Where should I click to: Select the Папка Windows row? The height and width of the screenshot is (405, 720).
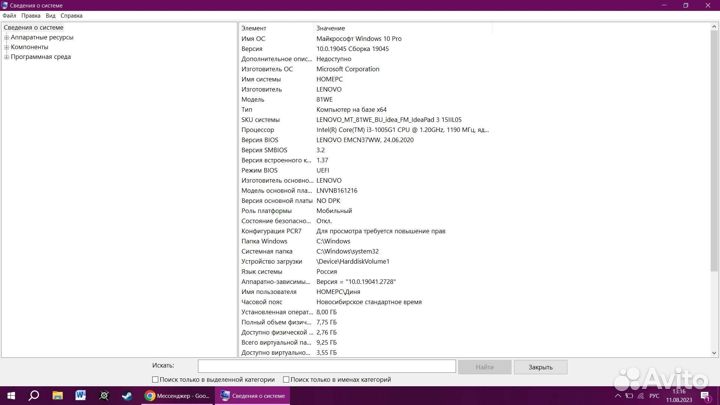[365, 241]
